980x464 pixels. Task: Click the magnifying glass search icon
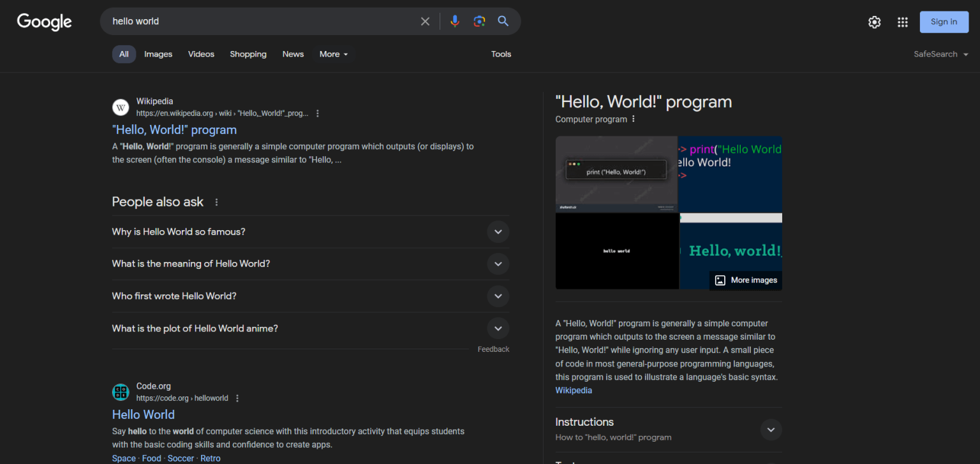503,22
